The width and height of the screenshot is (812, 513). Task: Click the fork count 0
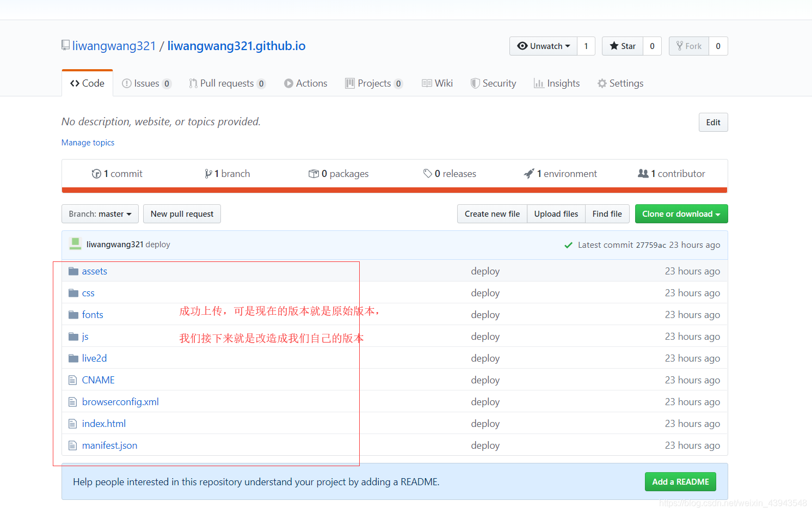click(718, 46)
